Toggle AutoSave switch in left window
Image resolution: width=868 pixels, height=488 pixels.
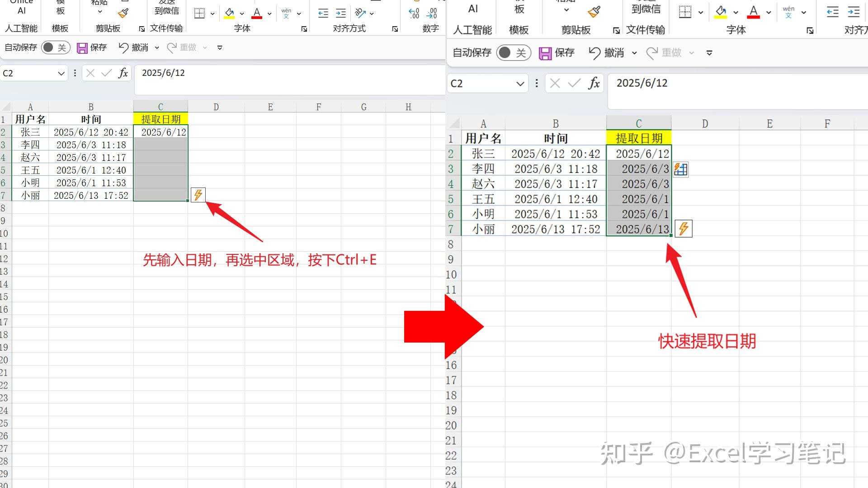tap(56, 47)
